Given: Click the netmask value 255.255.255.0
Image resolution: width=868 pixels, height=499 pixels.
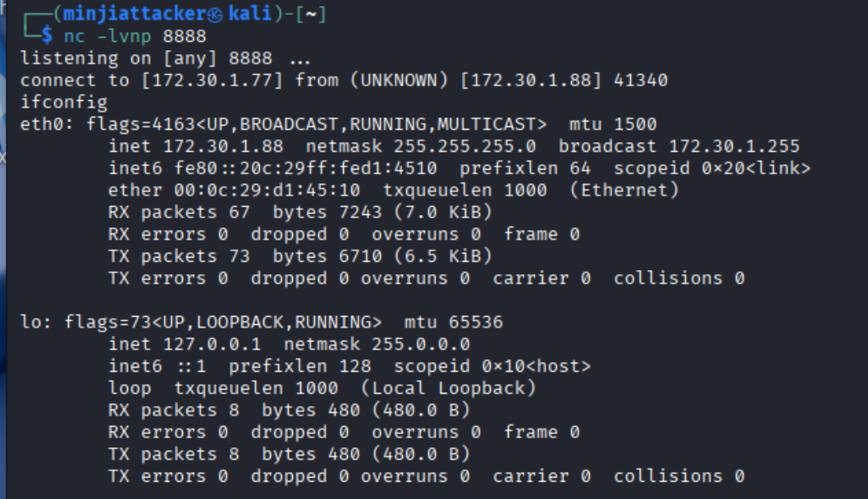Looking at the screenshot, I should click(464, 146).
